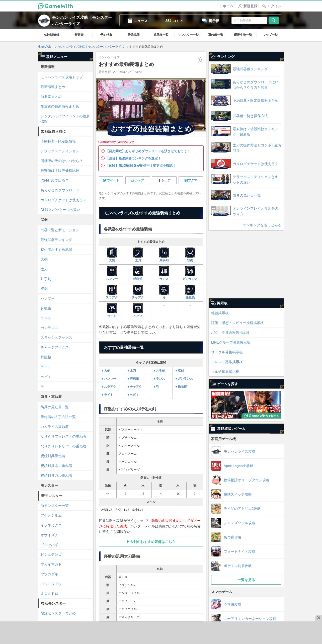Open the 掲示板 tab in the header
The width and height of the screenshot is (322, 644).
tap(211, 21)
